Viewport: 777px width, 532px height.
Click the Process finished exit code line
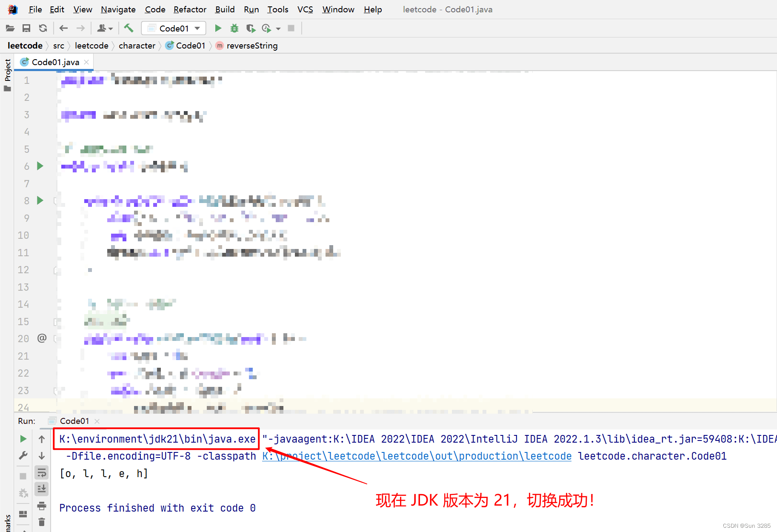[157, 508]
